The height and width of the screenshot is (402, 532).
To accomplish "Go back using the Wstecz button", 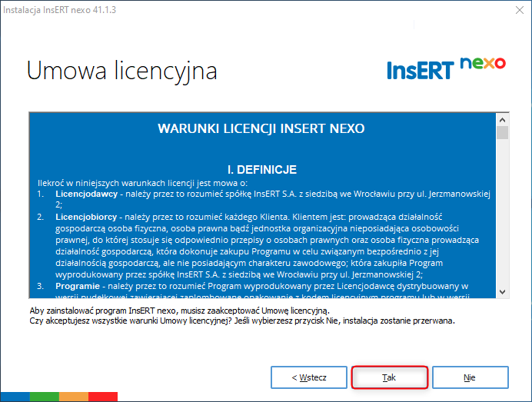I will (309, 377).
